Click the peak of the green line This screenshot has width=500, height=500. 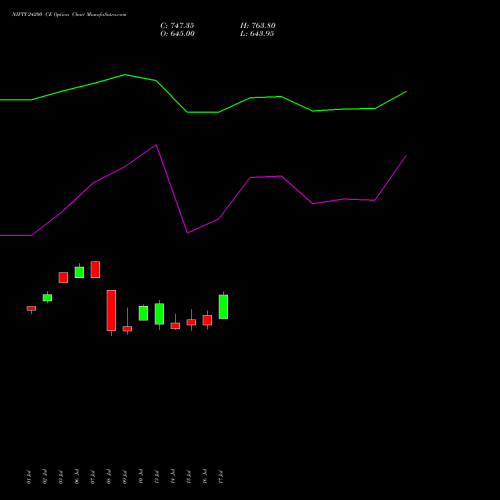(x=125, y=75)
